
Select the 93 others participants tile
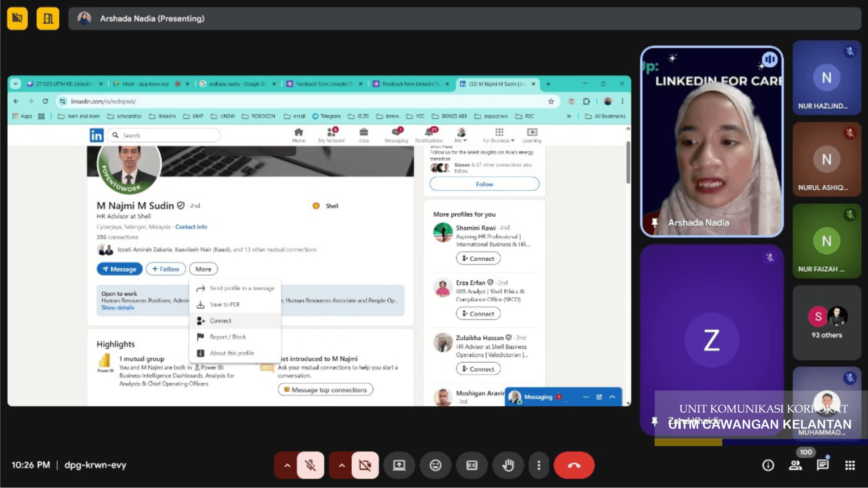pyautogui.click(x=826, y=323)
